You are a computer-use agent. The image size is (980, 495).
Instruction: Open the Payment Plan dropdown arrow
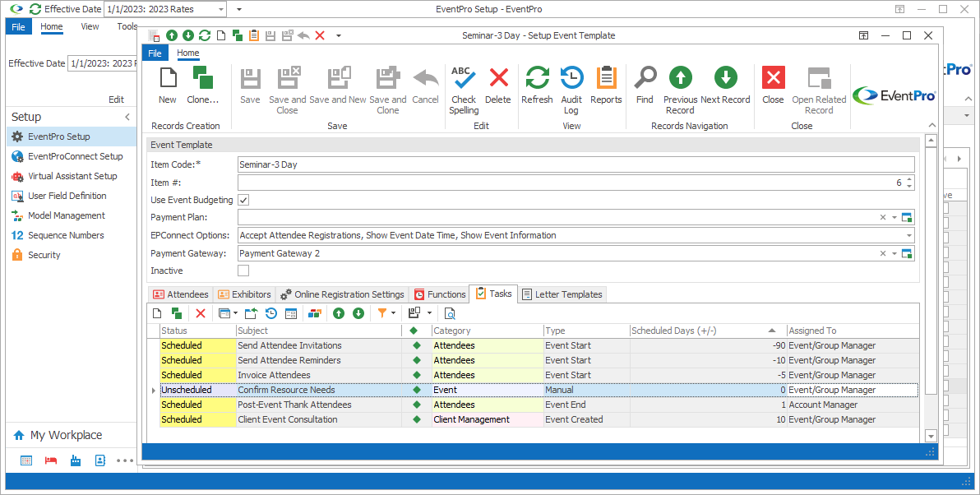click(894, 218)
